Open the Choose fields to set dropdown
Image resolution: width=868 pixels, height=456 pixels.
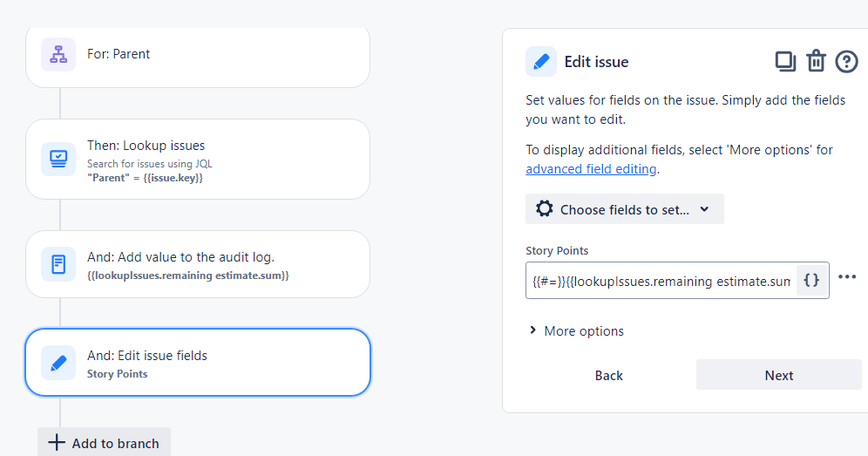625,209
